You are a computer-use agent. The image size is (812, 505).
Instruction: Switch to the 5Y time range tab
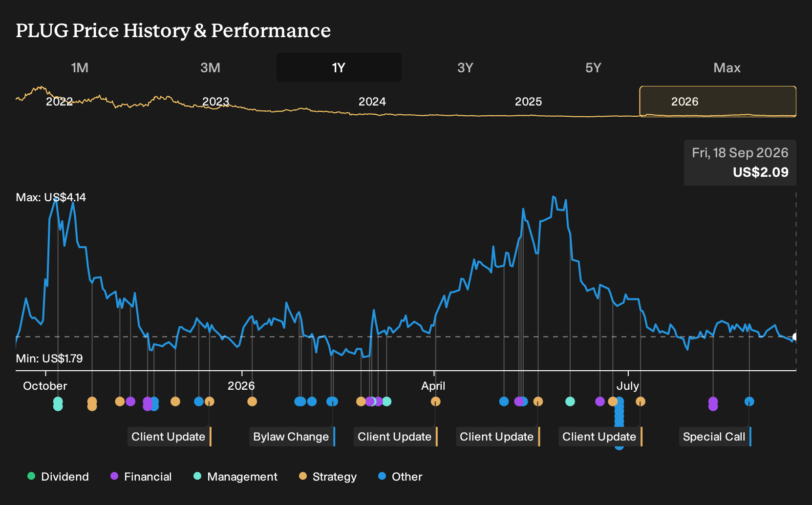coord(593,67)
